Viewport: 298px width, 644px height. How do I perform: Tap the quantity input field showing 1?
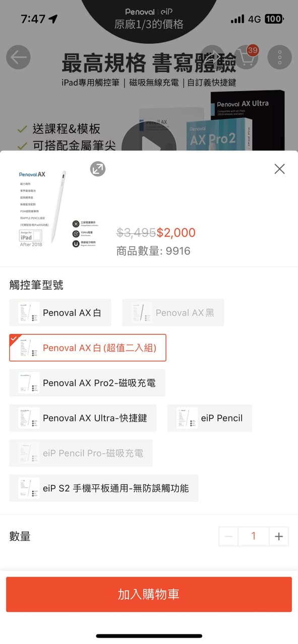pyautogui.click(x=254, y=536)
